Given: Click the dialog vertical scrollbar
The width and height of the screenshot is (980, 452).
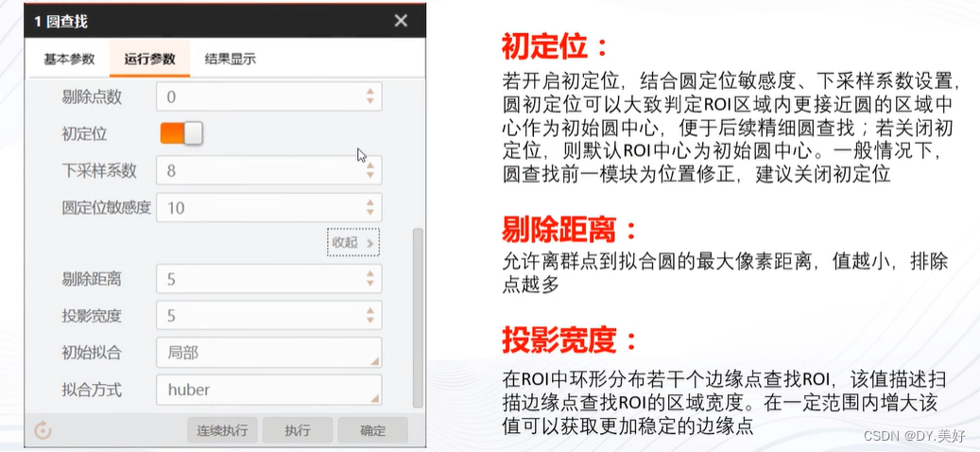Looking at the screenshot, I should 418,318.
